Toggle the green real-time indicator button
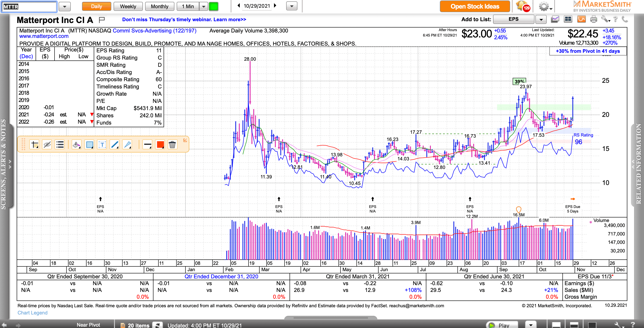Image resolution: width=644 pixels, height=328 pixels. pos(213,6)
